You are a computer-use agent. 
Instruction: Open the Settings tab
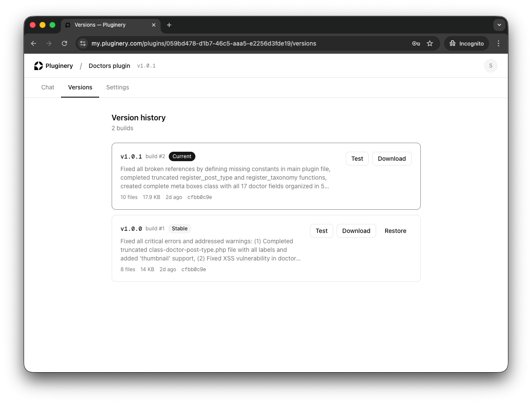pyautogui.click(x=118, y=87)
